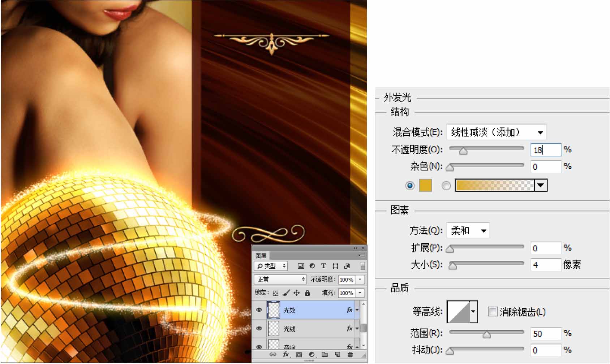Select 光效 layer thumbnail
This screenshot has width=610, height=364.
pyautogui.click(x=274, y=310)
